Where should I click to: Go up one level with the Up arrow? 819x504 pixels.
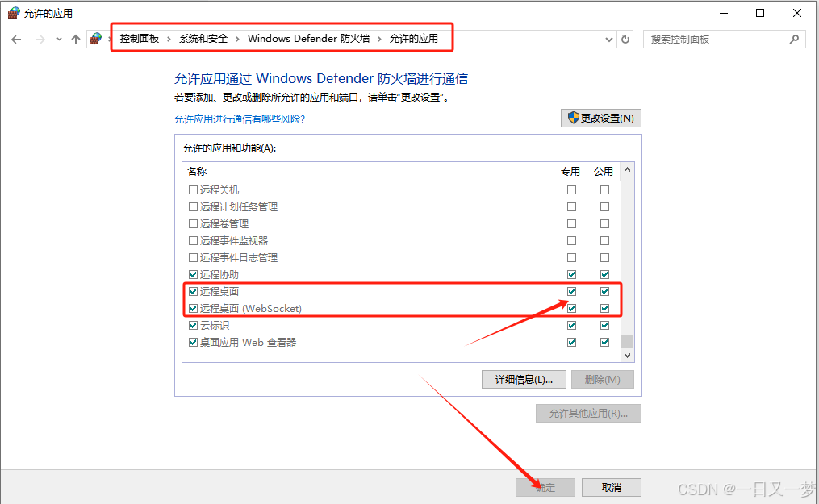pos(76,40)
